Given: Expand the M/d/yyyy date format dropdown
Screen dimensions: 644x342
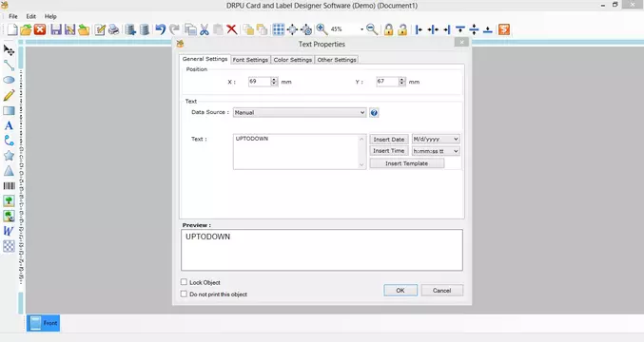Looking at the screenshot, I should point(436,139).
